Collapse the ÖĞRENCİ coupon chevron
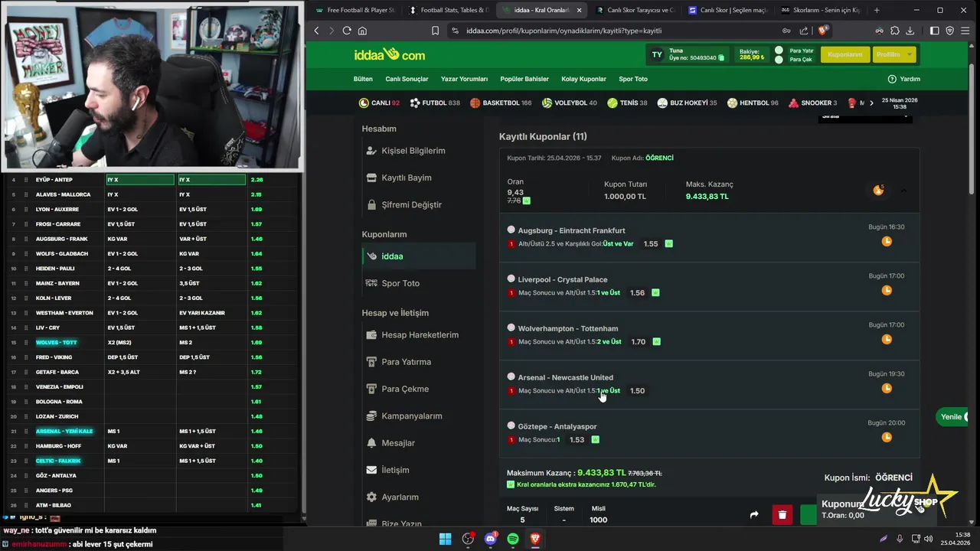This screenshot has height=551, width=980. coord(903,190)
